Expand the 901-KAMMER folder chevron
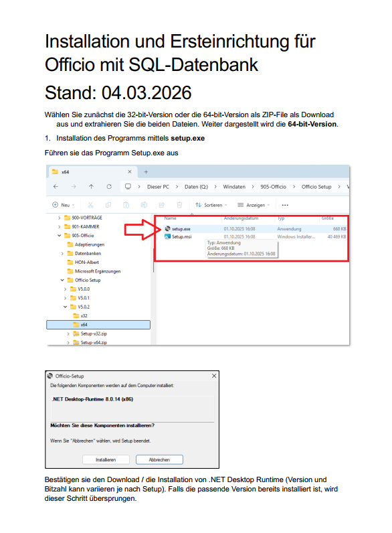The width and height of the screenshot is (392, 533). (59, 227)
